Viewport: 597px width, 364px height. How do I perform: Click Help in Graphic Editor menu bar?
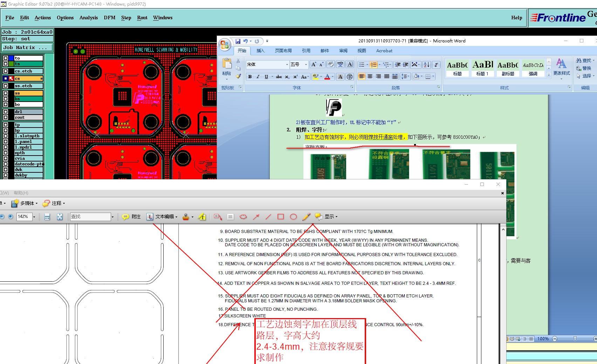517,18
